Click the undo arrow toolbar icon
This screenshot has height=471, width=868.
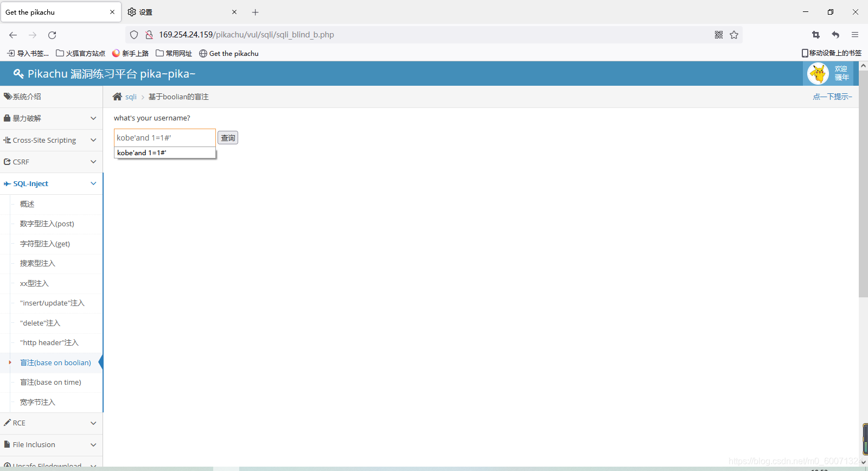pyautogui.click(x=835, y=35)
